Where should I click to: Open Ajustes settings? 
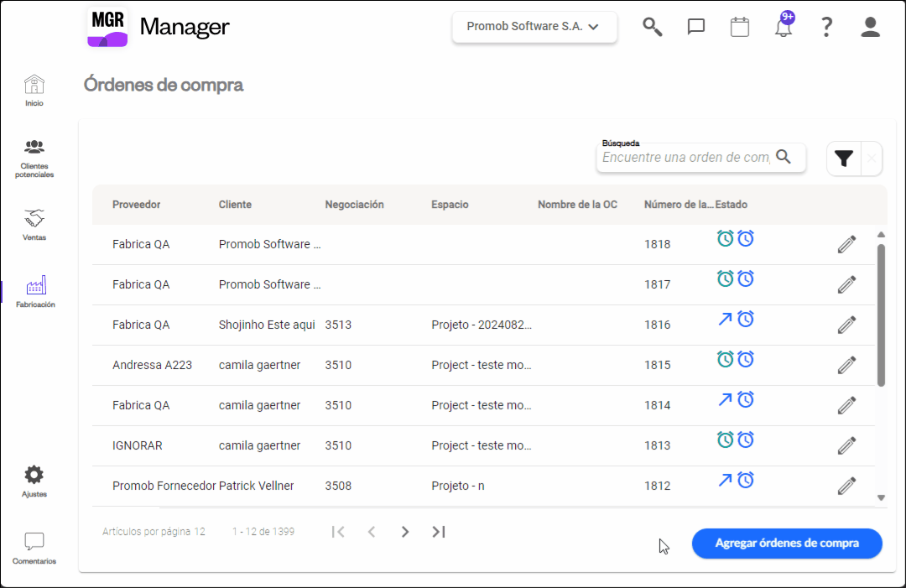(x=34, y=481)
